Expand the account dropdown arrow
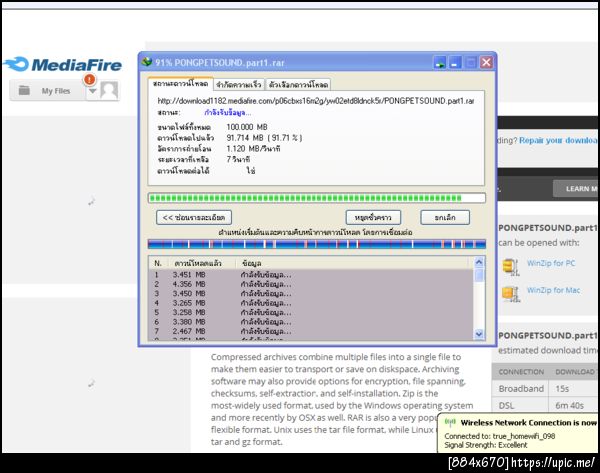The image size is (600, 473). coord(92,91)
